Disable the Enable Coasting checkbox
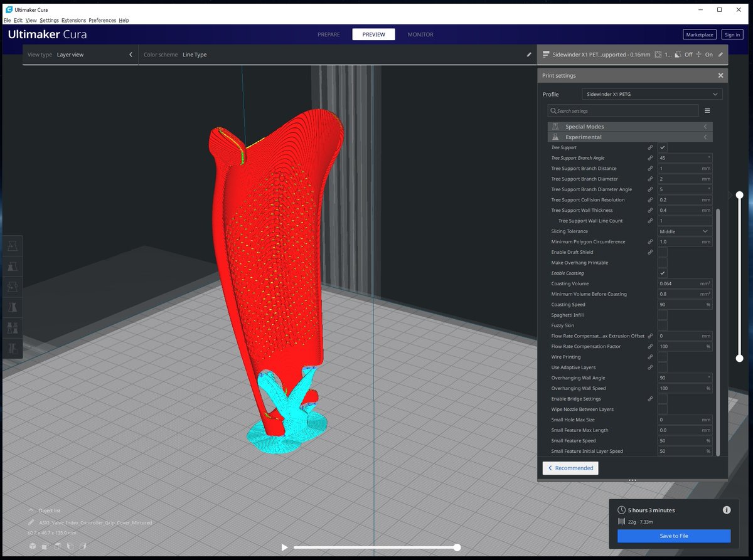Viewport: 753px width, 560px height. 662,273
